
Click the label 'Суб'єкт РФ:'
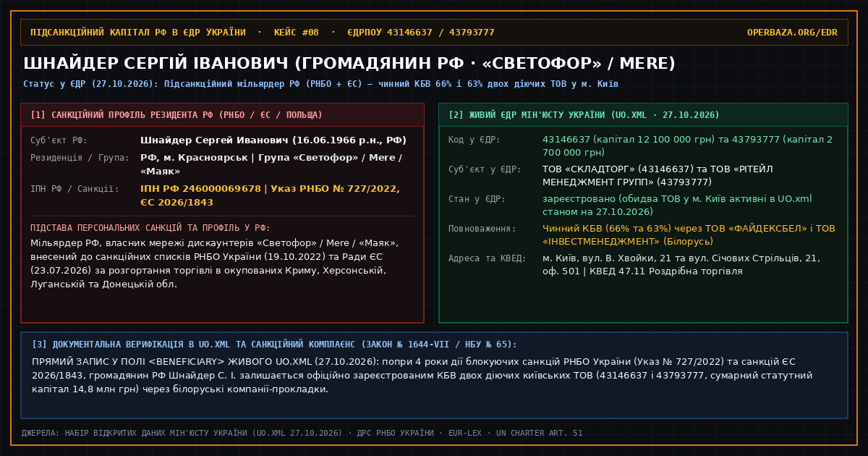(59, 140)
